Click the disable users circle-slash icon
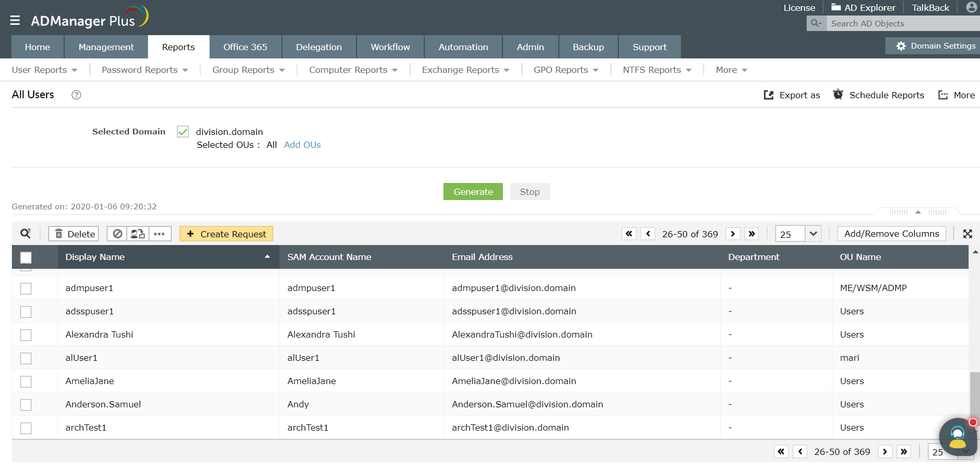Screen dimensions: 980x473 pyautogui.click(x=118, y=234)
